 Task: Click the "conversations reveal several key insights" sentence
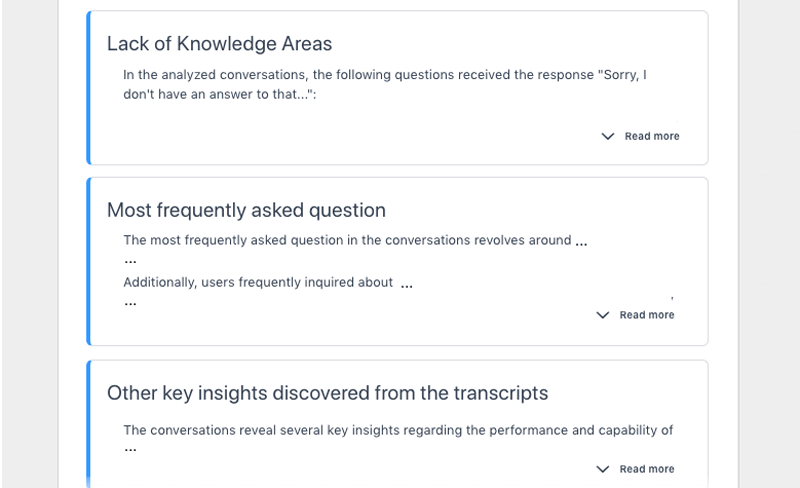pyautogui.click(x=397, y=430)
